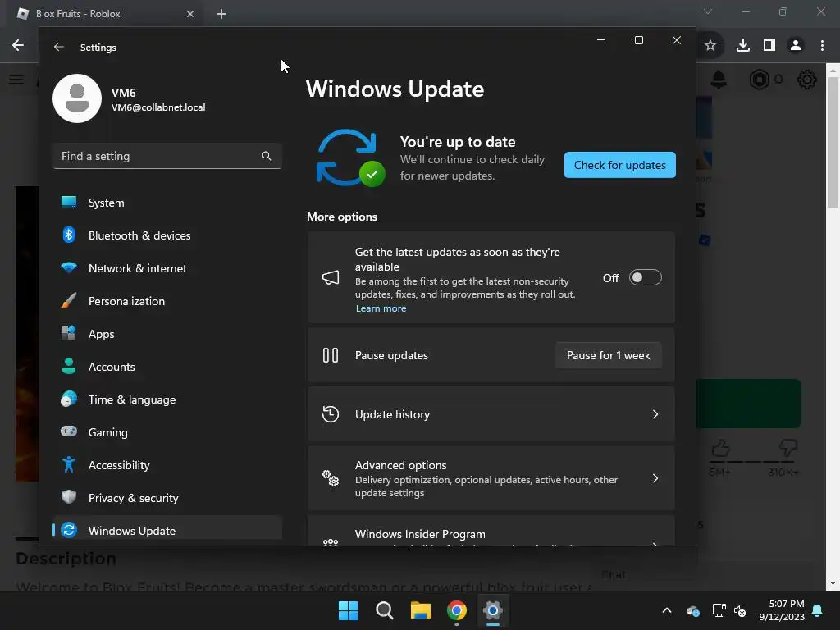Image resolution: width=840 pixels, height=630 pixels.
Task: Bookmark the page with Chrome star icon
Action: (710, 46)
